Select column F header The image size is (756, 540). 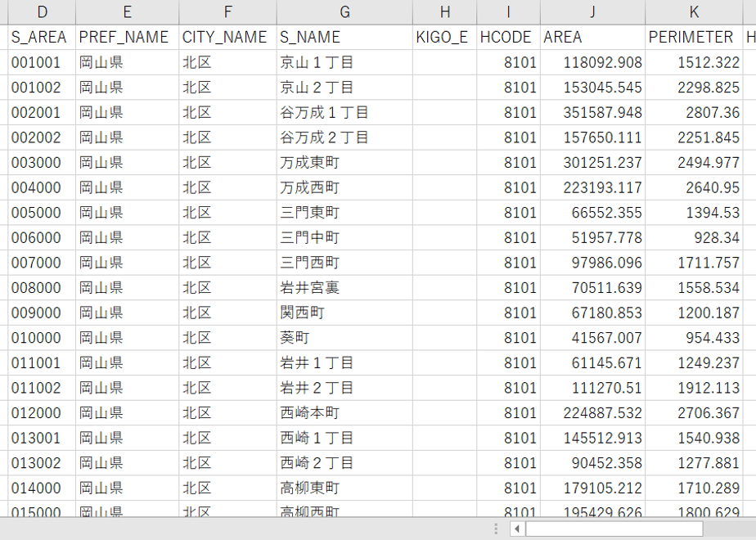click(x=227, y=12)
